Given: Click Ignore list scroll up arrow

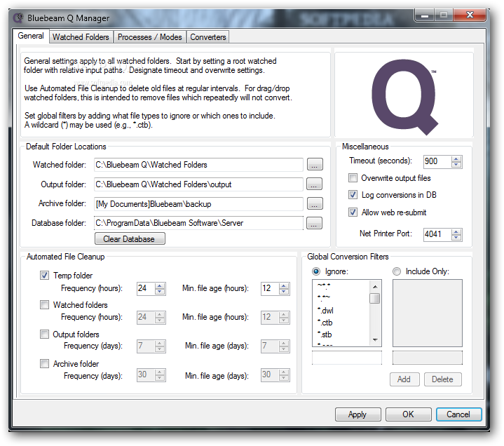Looking at the screenshot, I should click(375, 286).
